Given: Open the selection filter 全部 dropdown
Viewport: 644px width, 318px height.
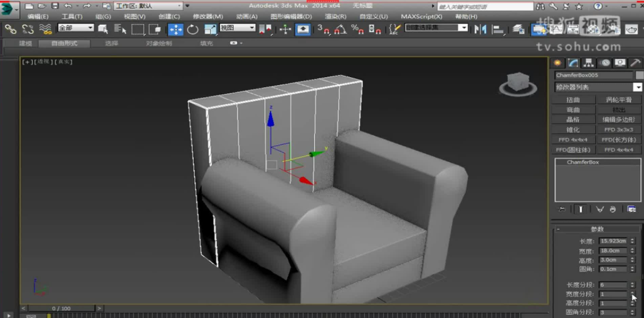Looking at the screenshot, I should point(76,28).
